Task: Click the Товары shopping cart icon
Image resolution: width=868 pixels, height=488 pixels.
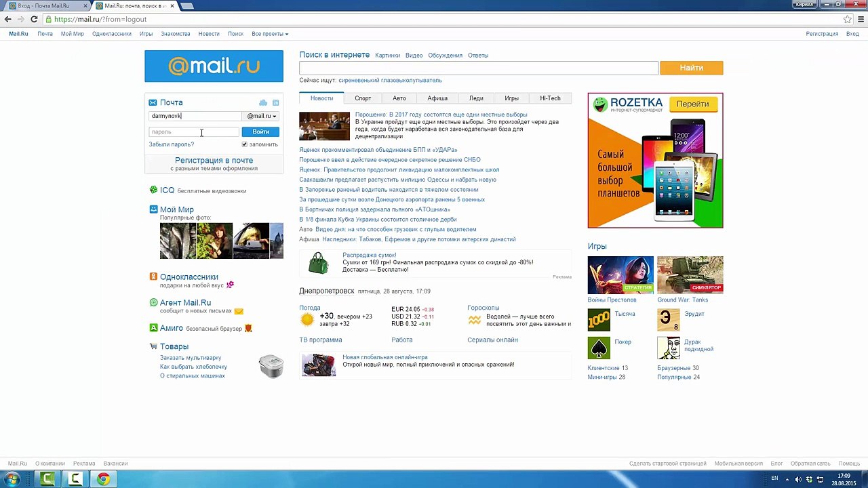Action: click(x=153, y=346)
